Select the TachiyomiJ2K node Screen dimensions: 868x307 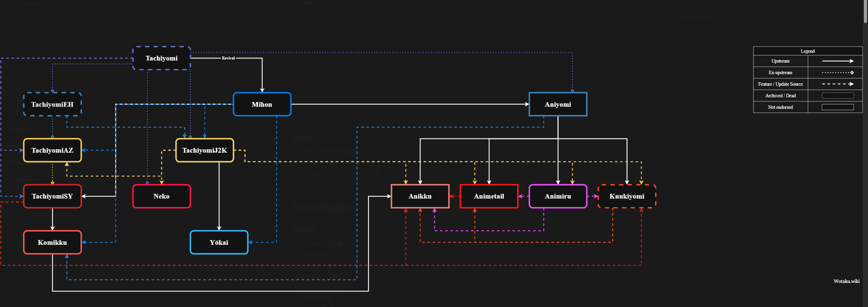pos(205,150)
